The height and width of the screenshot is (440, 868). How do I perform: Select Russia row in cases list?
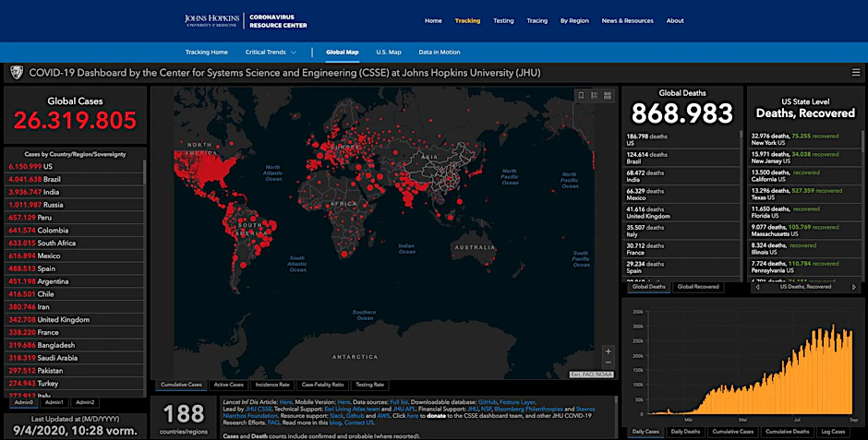tap(74, 205)
